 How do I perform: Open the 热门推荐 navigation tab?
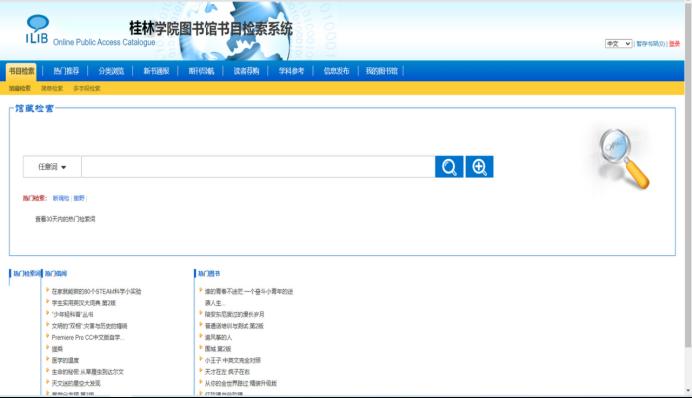coord(66,71)
